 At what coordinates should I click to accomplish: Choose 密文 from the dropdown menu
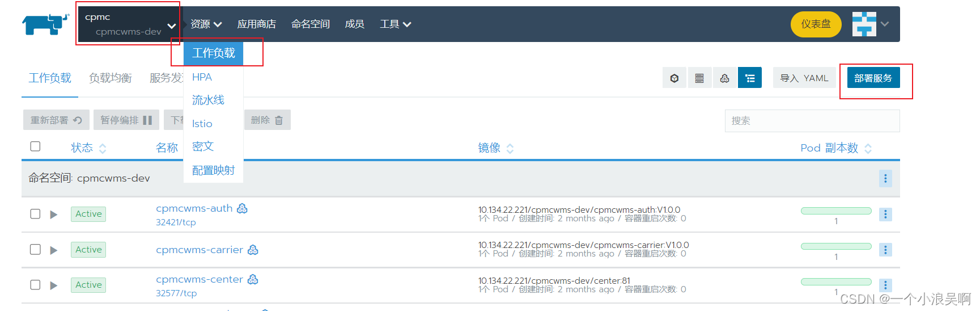[202, 146]
